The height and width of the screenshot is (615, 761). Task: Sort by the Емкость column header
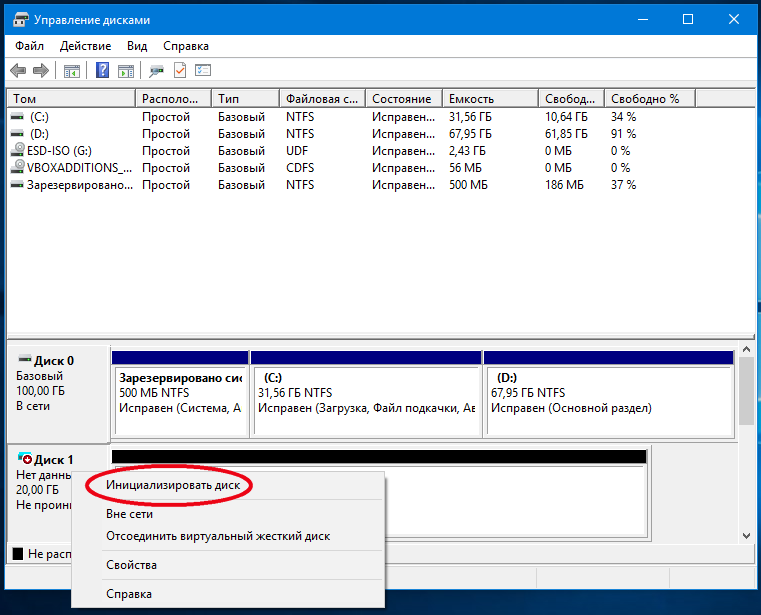pos(491,99)
